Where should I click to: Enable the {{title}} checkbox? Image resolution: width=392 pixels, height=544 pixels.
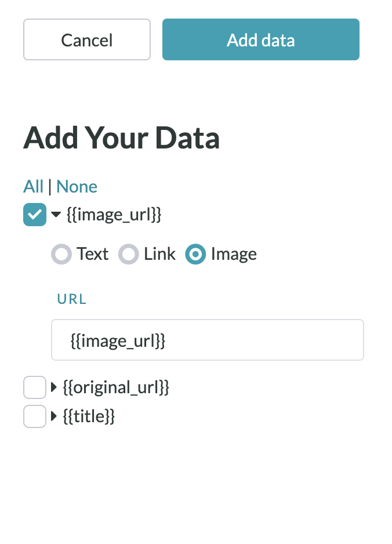[34, 416]
